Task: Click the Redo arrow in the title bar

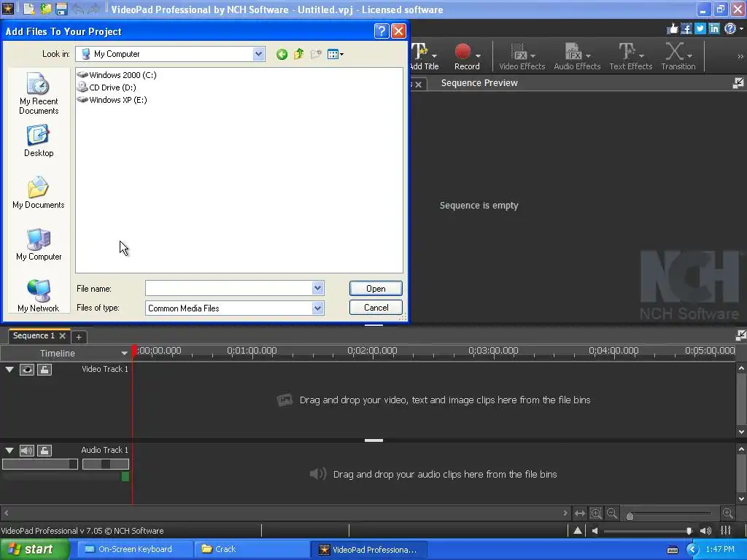Action: pos(94,9)
